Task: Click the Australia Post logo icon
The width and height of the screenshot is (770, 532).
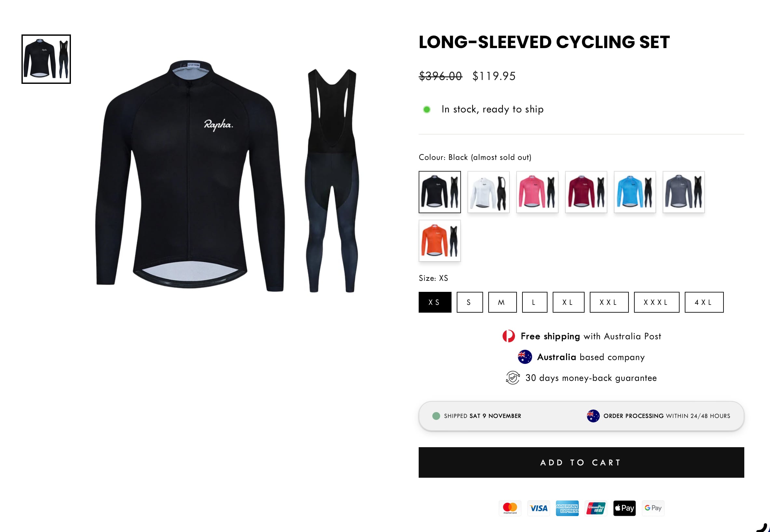Action: tap(509, 336)
